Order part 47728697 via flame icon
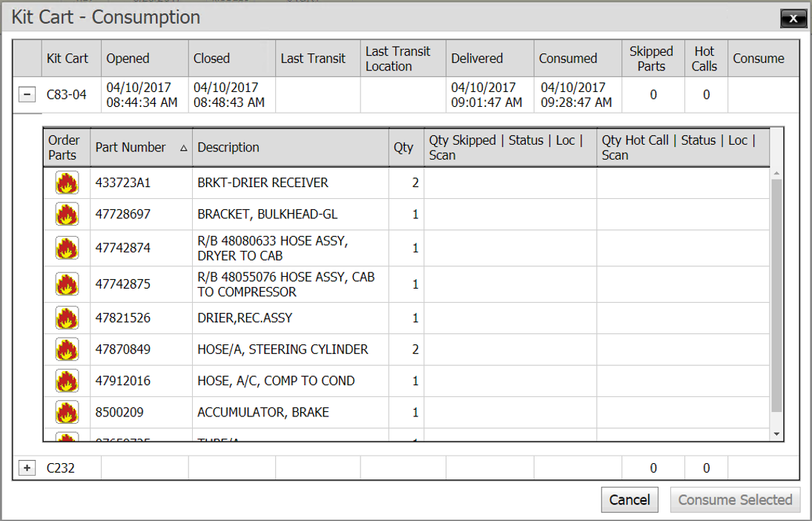This screenshot has height=521, width=812. (67, 214)
